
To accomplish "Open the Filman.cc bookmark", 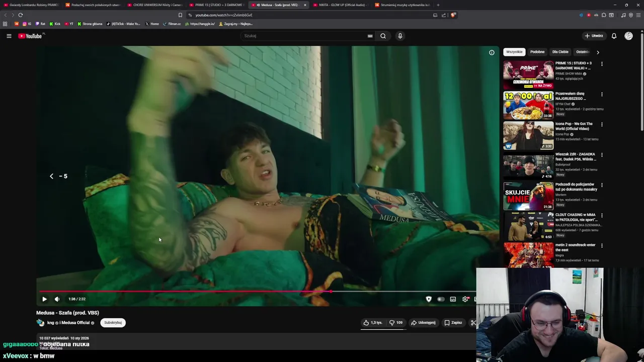I will click(172, 24).
